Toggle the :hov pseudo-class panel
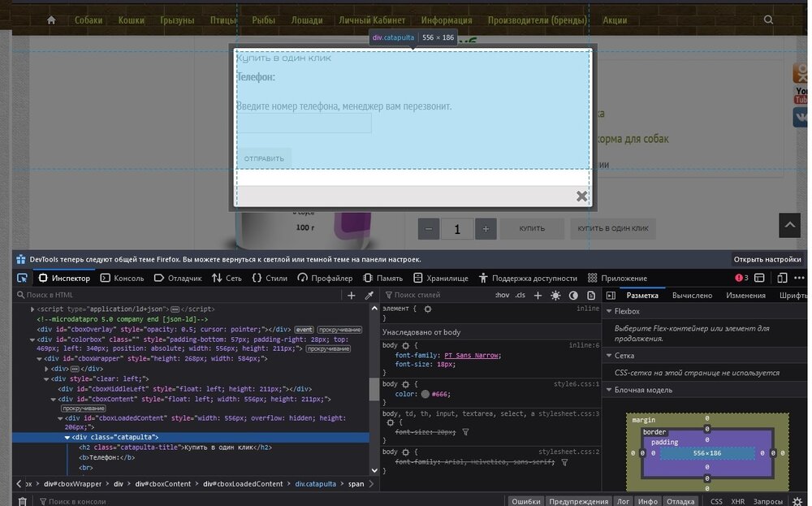The width and height of the screenshot is (812, 506). click(x=502, y=296)
